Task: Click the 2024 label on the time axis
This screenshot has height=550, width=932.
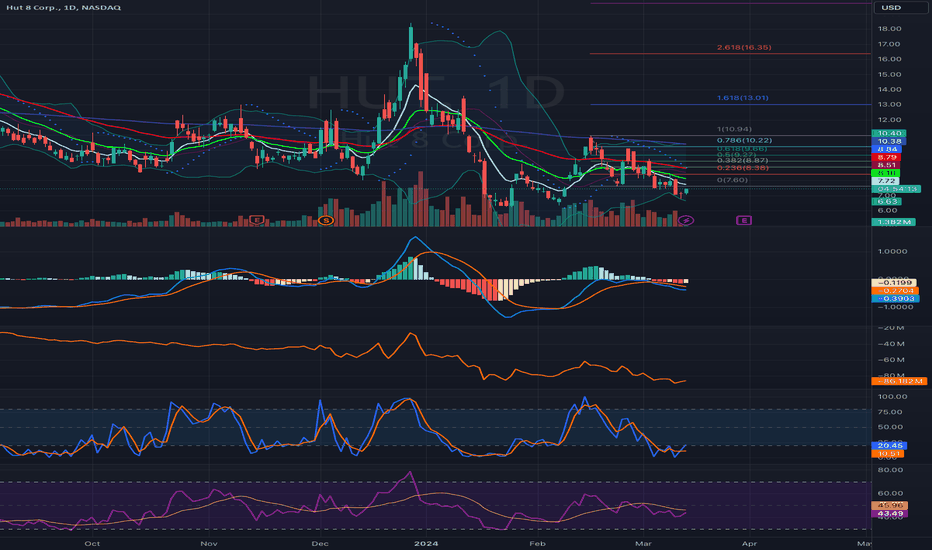Action: coord(426,543)
